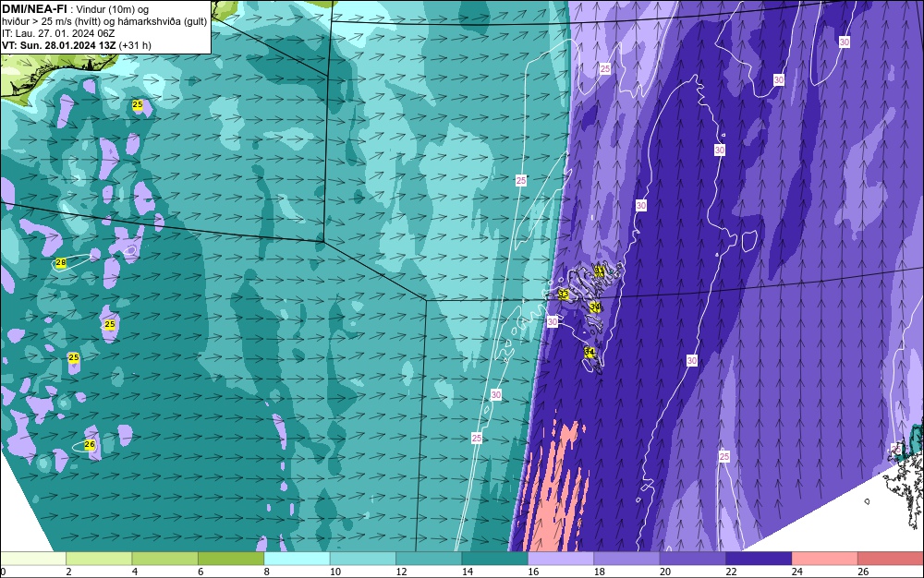Click the yellow '31' gust label at Faroes
Viewport: 924px width, 578px height.
[x=599, y=271]
